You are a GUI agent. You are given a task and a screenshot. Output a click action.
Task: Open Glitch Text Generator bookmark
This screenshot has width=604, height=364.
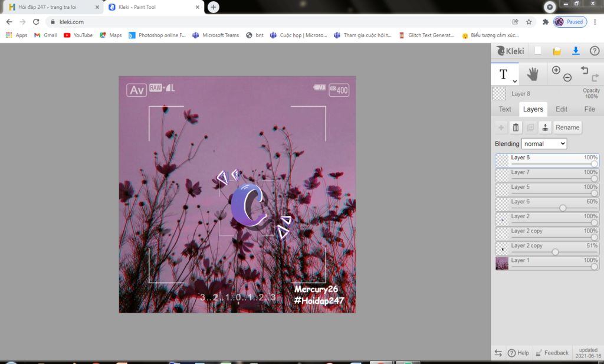point(426,35)
